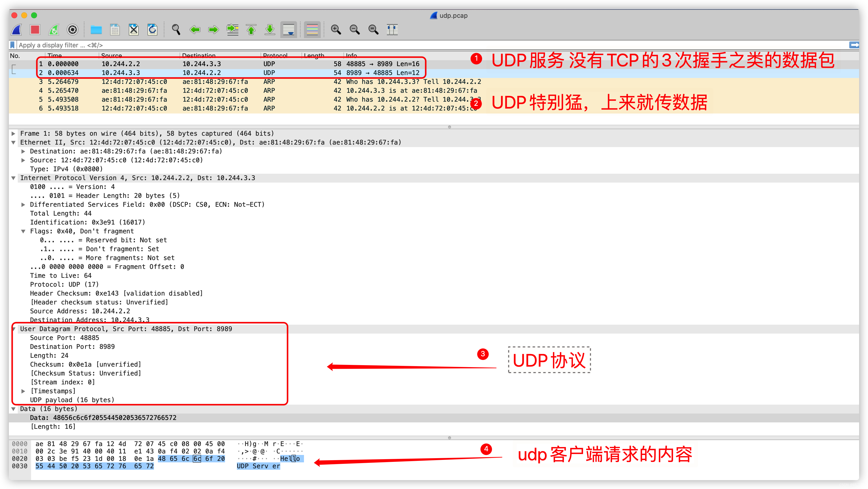This screenshot has width=868, height=489.
Task: Click the restart capture green fin icon
Action: 54,30
